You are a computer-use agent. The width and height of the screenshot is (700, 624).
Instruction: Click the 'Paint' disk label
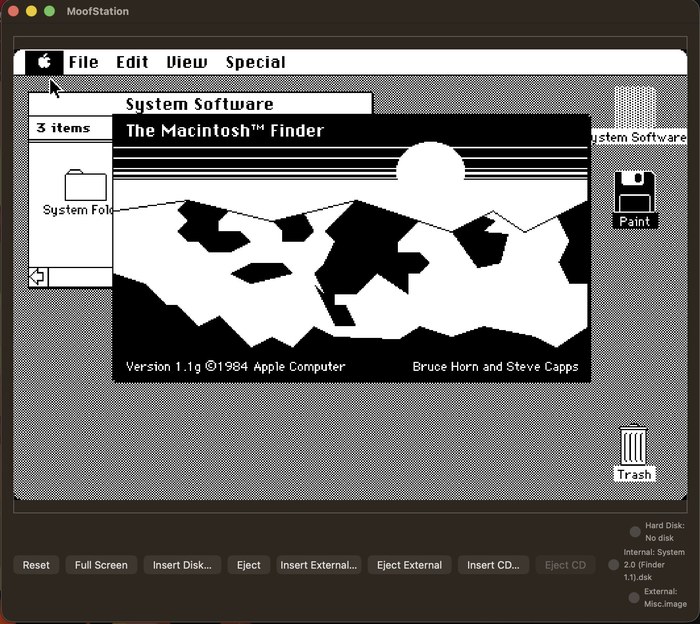635,221
